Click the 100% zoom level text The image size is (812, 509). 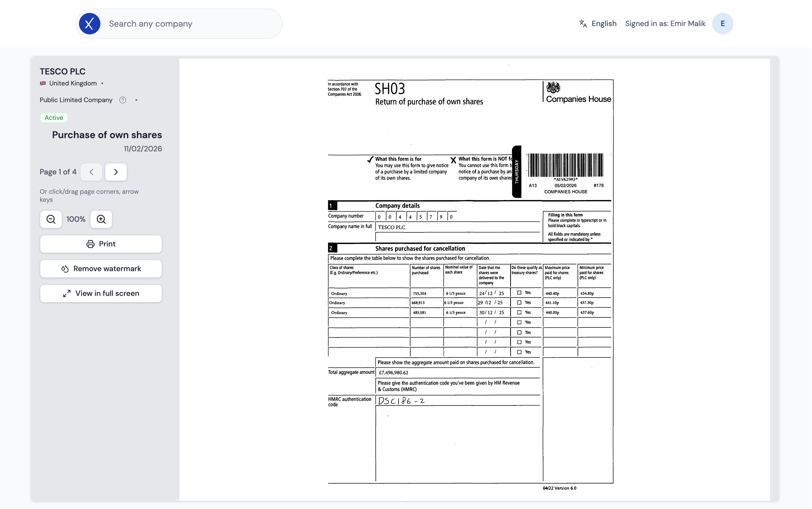(76, 219)
